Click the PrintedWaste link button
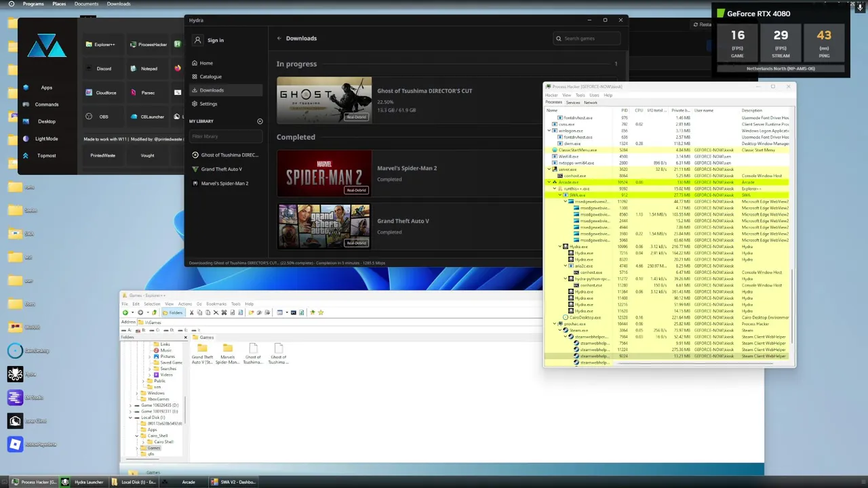The height and width of the screenshot is (488, 868). (x=102, y=155)
